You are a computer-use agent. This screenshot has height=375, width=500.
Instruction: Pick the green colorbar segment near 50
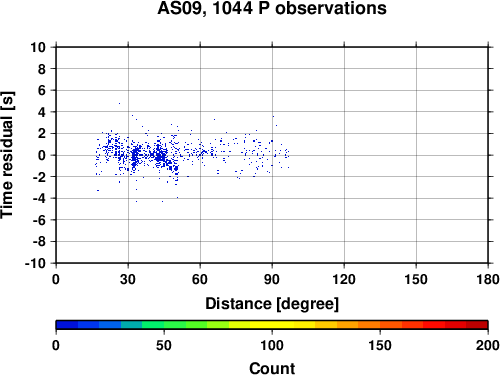tap(174, 325)
